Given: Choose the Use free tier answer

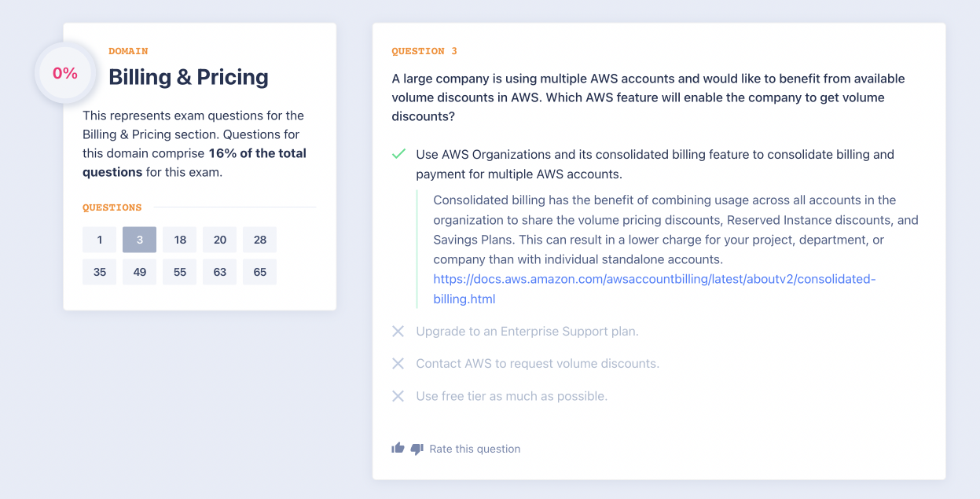Looking at the screenshot, I should pos(511,396).
